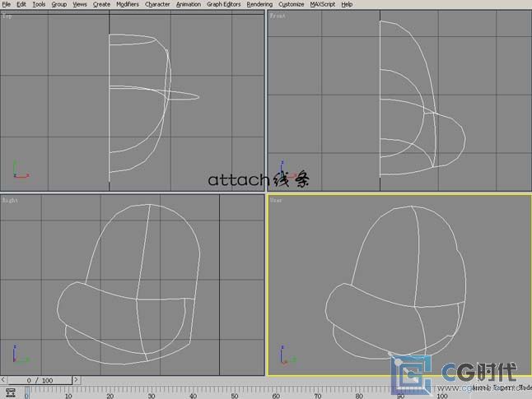The image size is (532, 399).
Task: Click the Front viewport label
Action: 277,16
